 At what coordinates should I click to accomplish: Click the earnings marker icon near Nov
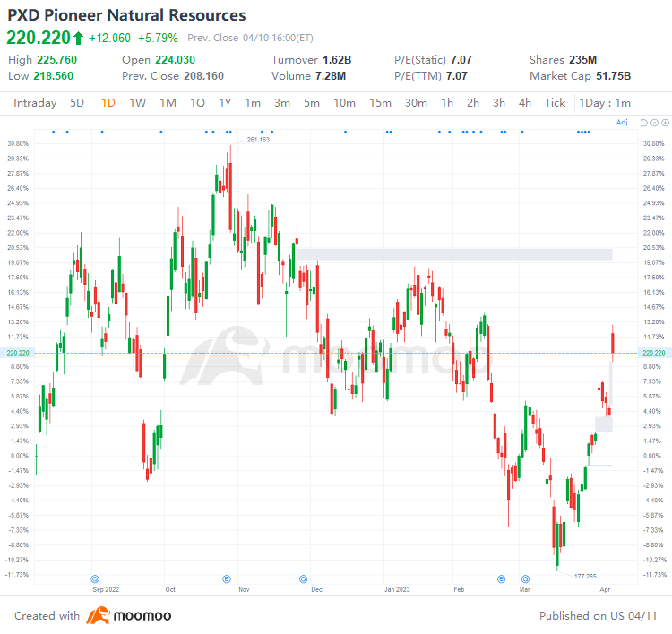tap(228, 578)
